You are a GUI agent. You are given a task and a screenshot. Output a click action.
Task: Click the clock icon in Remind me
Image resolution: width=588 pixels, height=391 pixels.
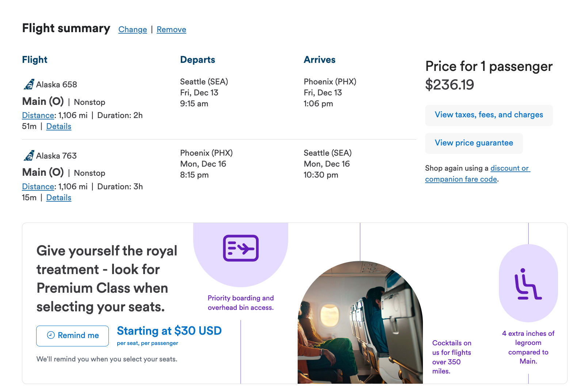(51, 335)
